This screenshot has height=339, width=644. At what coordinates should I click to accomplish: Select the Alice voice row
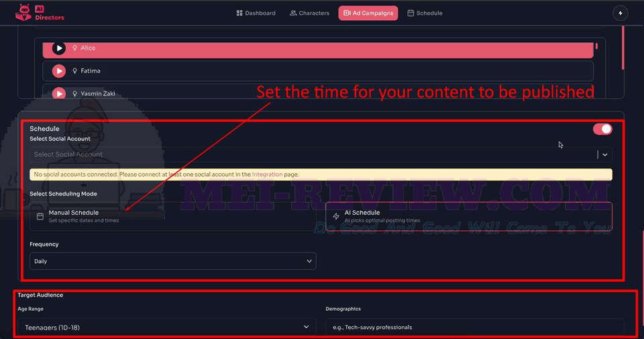[318, 49]
